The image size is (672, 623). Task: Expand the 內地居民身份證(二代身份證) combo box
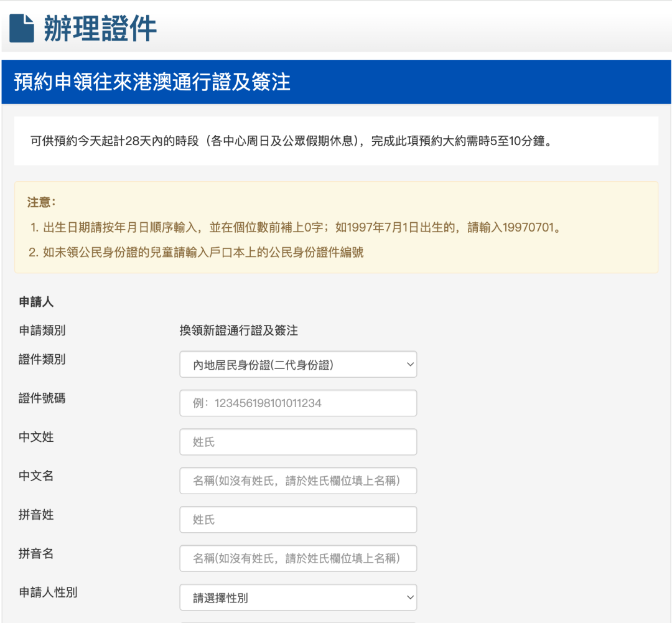[x=297, y=364]
